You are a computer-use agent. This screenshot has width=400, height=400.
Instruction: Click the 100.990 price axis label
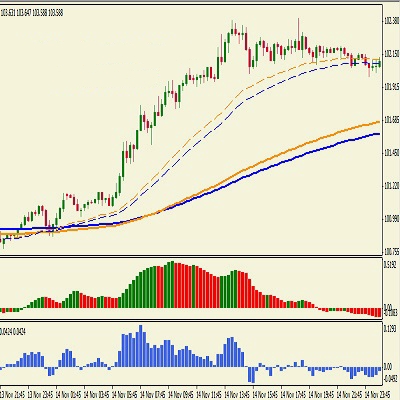(x=392, y=219)
